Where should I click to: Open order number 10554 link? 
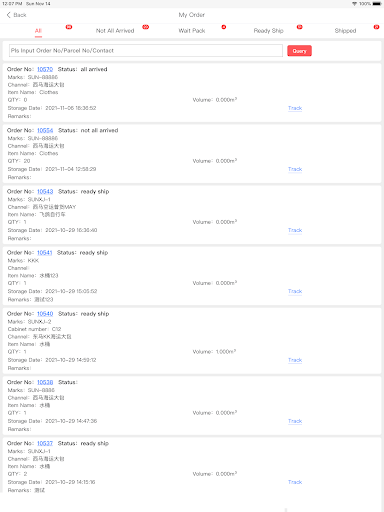click(x=45, y=130)
